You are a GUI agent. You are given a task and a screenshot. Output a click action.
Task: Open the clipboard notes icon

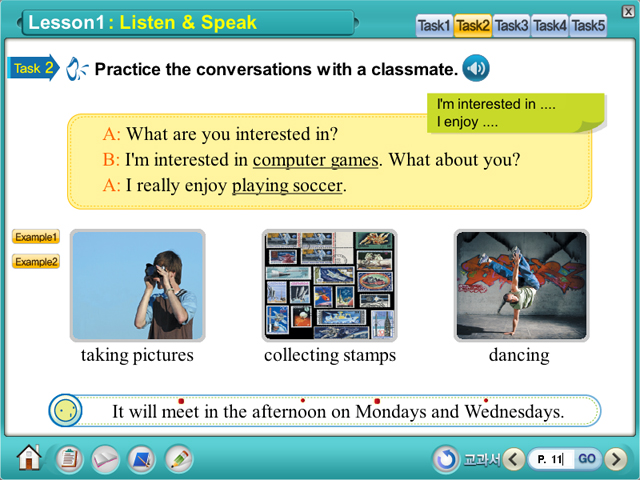[69, 459]
